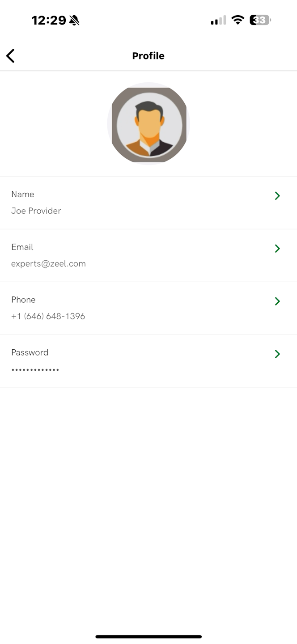Open the Phone row chevron

click(x=277, y=301)
